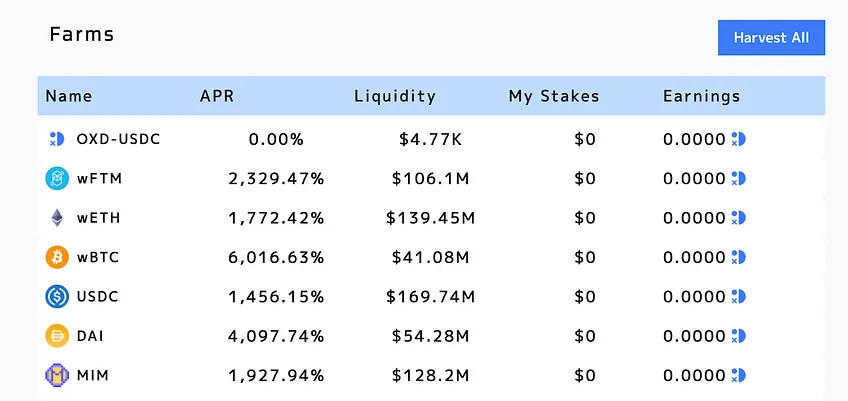
Task: Click OXD reward icon in MIM earnings
Action: (738, 375)
